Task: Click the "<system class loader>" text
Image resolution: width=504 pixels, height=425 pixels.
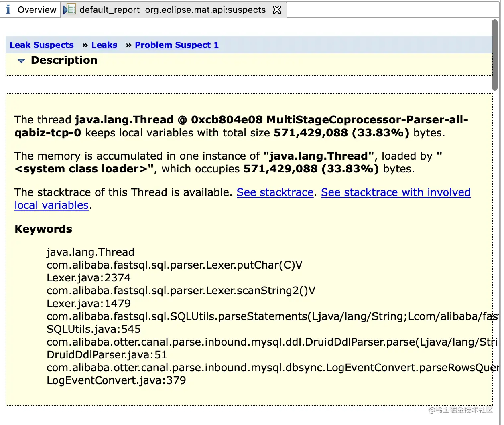Action: pos(84,169)
